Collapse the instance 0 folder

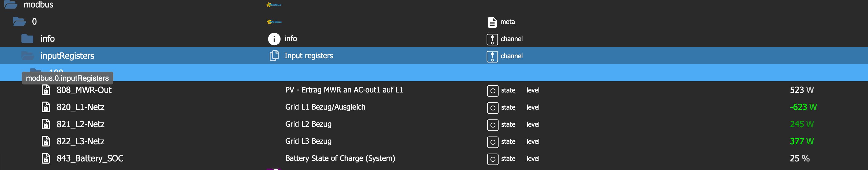[x=19, y=21]
